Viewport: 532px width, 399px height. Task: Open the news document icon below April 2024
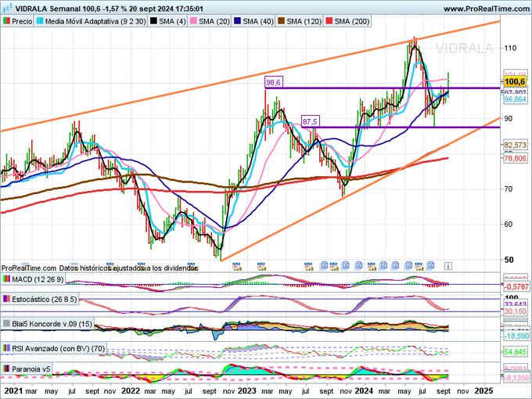pyautogui.click(x=396, y=265)
